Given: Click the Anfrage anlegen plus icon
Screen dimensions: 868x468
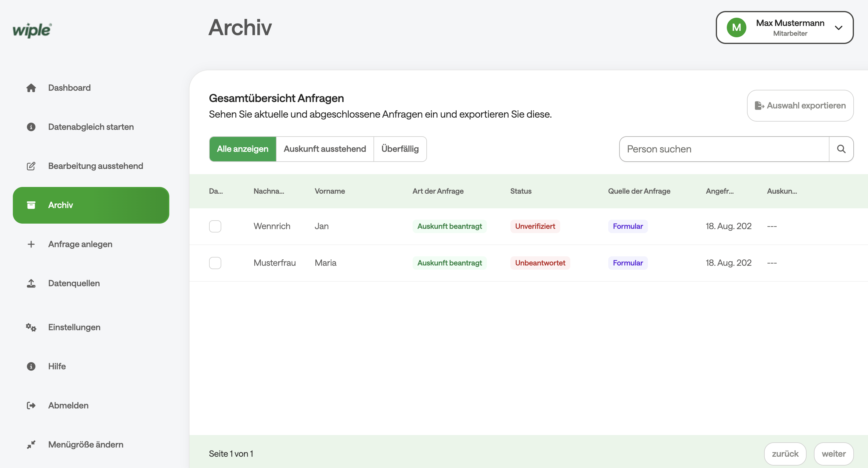Looking at the screenshot, I should click(x=31, y=244).
